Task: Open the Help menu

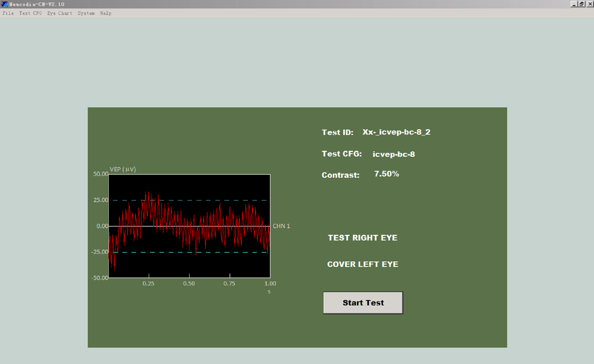Action: click(106, 13)
